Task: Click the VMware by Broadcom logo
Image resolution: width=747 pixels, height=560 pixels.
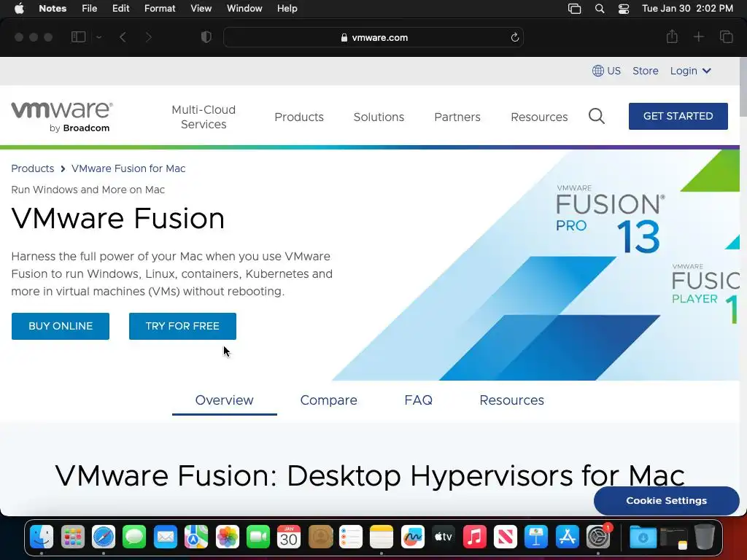Action: [x=62, y=117]
